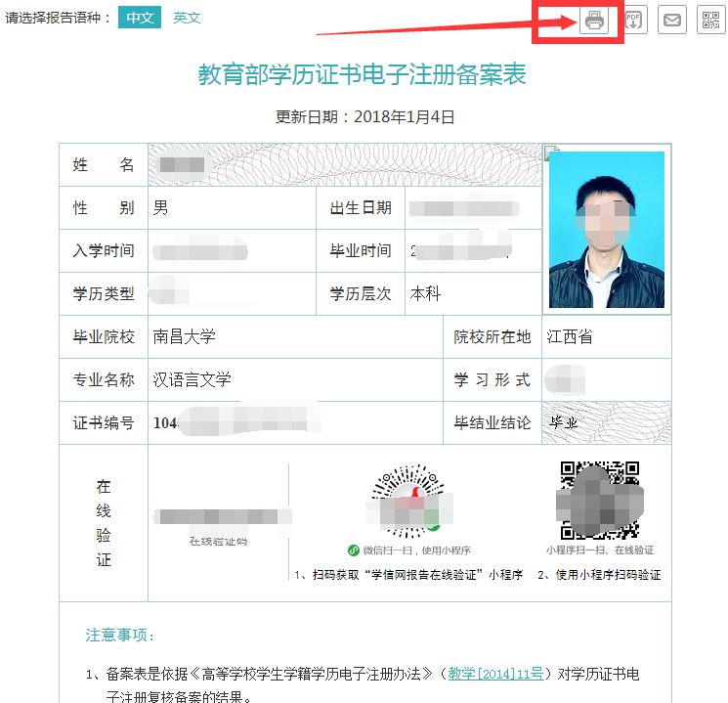Screen dimensions: 728x703
Task: Click the graduate's ID photo
Action: coord(606,229)
